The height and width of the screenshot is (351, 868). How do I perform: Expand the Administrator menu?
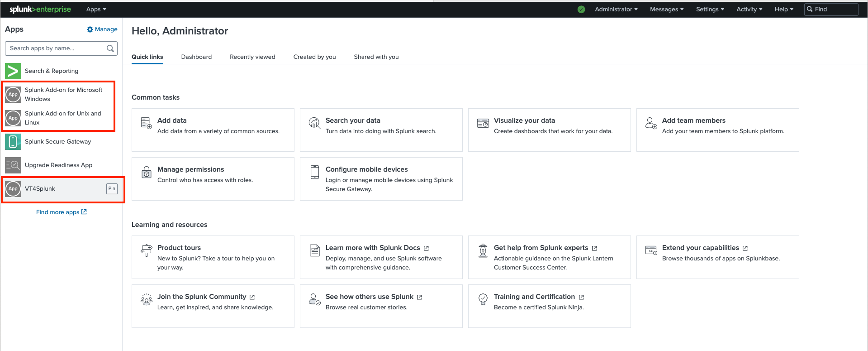[616, 10]
